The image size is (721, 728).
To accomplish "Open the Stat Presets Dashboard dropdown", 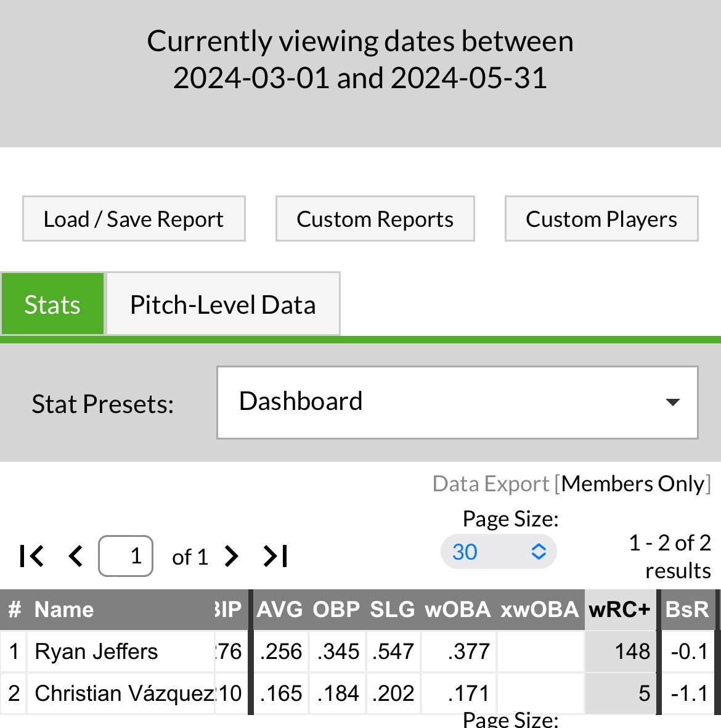I will 457,403.
